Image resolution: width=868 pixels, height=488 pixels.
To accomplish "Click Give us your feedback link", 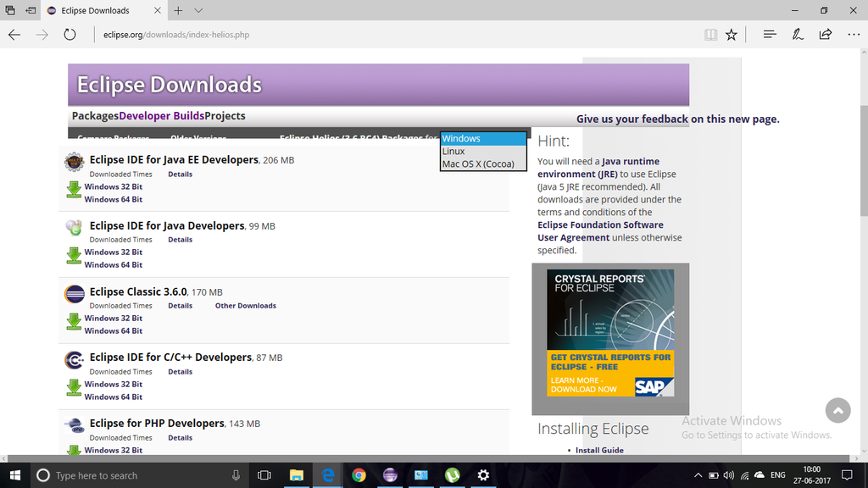I will (677, 119).
